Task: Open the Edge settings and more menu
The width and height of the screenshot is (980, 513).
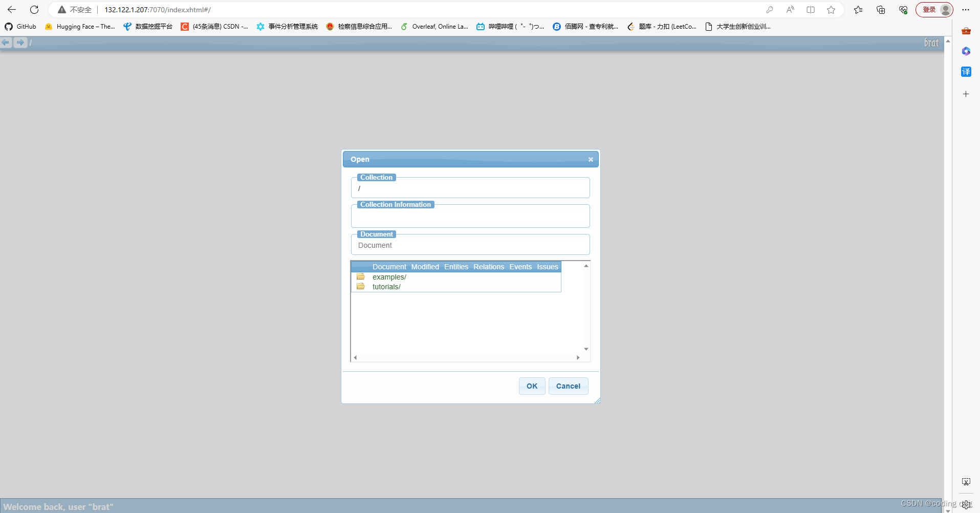Action: click(966, 10)
